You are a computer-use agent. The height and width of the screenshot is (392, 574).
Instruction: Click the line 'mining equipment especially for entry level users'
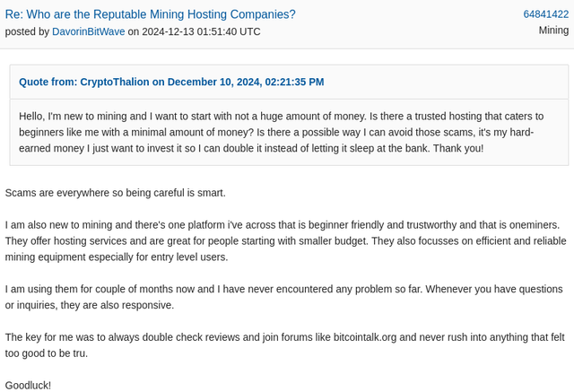click(x=117, y=257)
